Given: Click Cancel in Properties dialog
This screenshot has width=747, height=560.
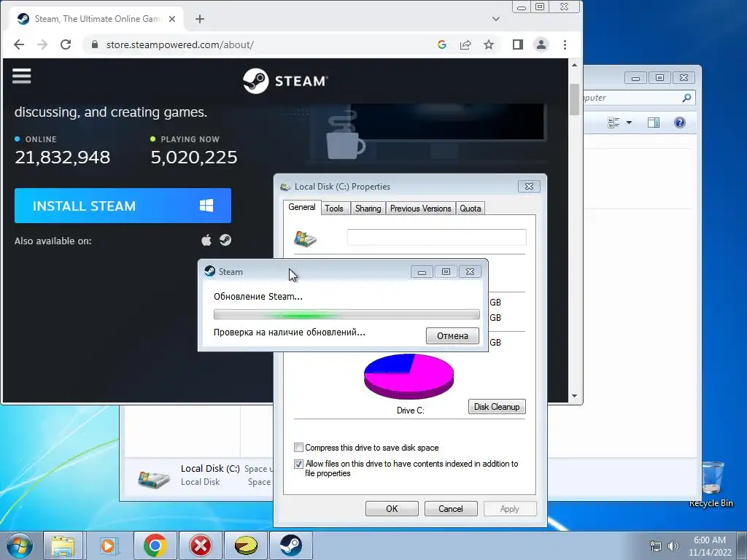Looking at the screenshot, I should [x=450, y=508].
